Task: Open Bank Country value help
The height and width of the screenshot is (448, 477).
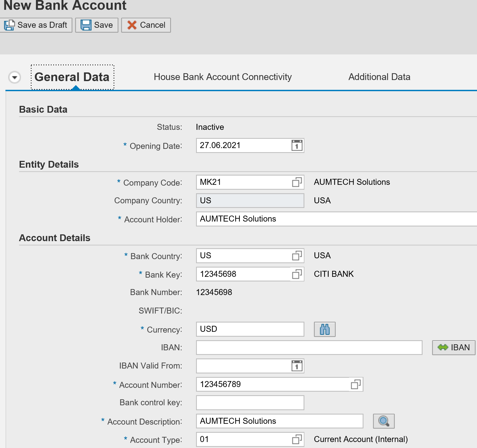Action: [297, 256]
